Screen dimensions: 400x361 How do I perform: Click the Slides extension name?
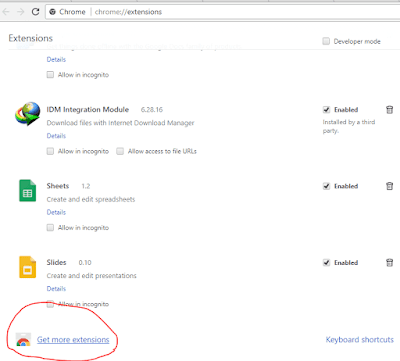click(x=56, y=263)
